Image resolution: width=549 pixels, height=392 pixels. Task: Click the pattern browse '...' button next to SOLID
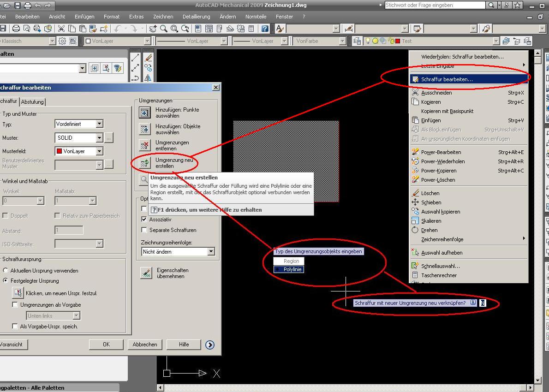(x=108, y=138)
